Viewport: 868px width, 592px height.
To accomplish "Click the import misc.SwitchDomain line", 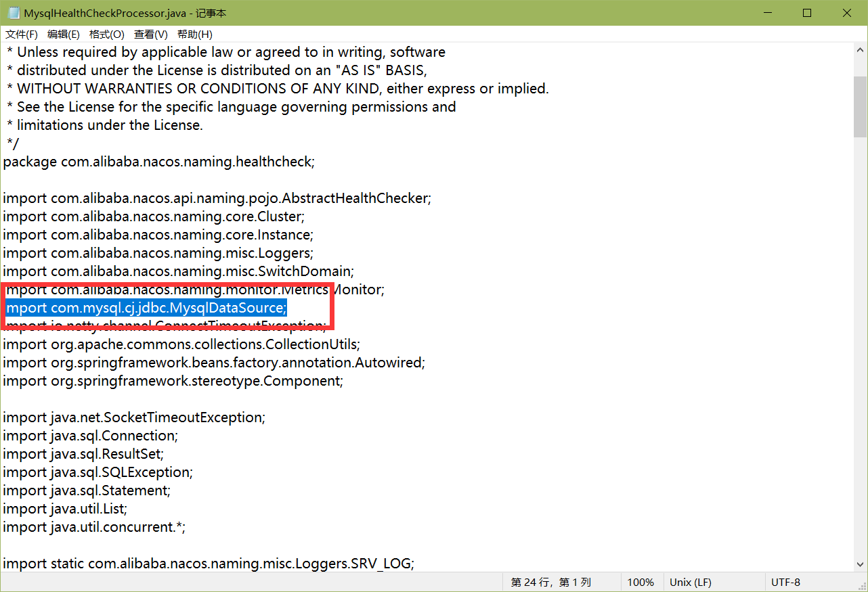I will (x=178, y=271).
